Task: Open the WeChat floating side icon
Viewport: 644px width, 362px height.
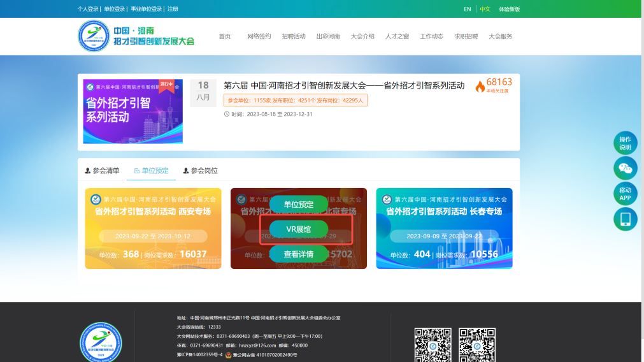Action: (x=625, y=168)
